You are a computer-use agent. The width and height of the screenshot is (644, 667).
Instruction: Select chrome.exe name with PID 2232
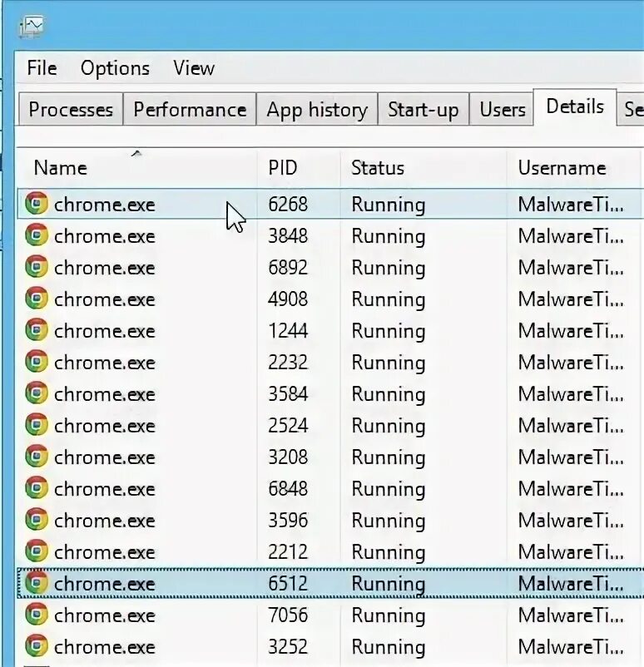pos(105,363)
